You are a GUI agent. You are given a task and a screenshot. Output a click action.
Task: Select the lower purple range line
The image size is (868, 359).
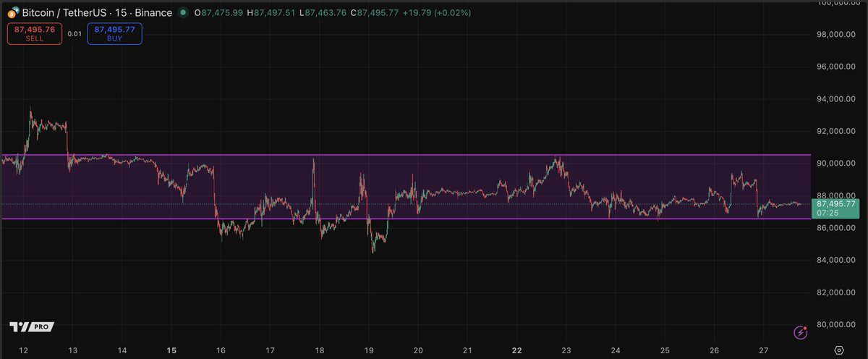[x=405, y=219]
